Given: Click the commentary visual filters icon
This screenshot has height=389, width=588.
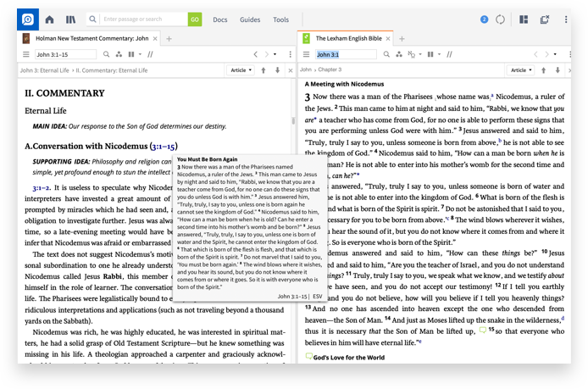Looking at the screenshot, I should pos(119,54).
